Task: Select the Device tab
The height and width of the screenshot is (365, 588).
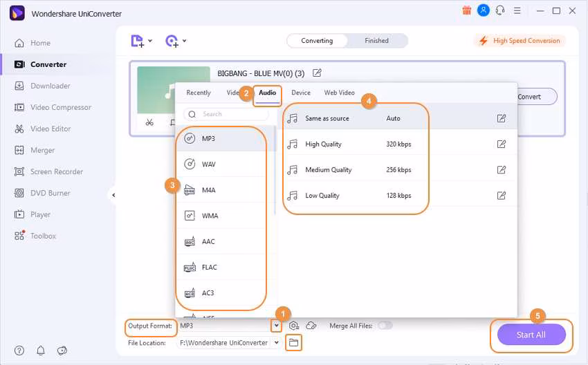Action: tap(301, 93)
